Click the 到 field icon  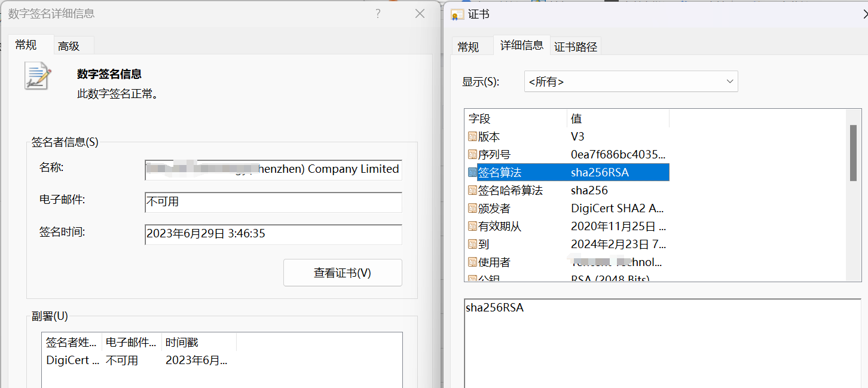pyautogui.click(x=472, y=245)
